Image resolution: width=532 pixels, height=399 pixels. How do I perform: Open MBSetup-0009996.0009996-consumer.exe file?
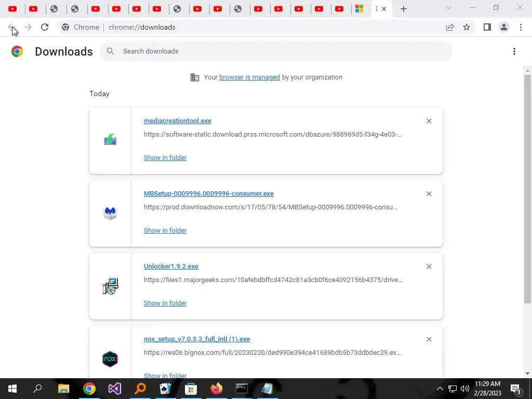tap(209, 193)
